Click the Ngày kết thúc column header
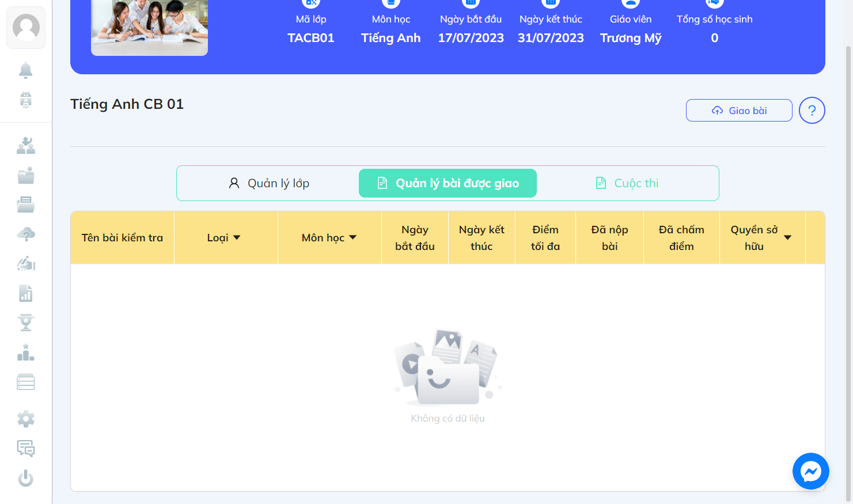Viewport: 853px width, 504px height. 482,238
